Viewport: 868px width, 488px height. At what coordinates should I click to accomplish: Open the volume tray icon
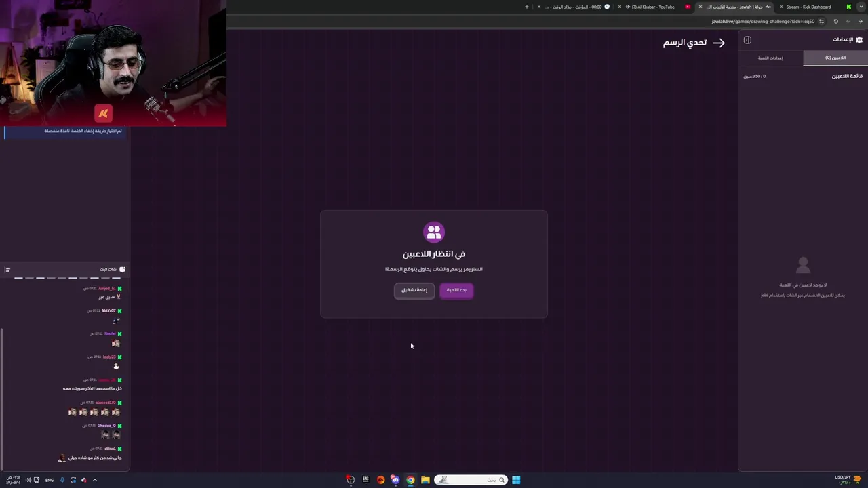28,480
